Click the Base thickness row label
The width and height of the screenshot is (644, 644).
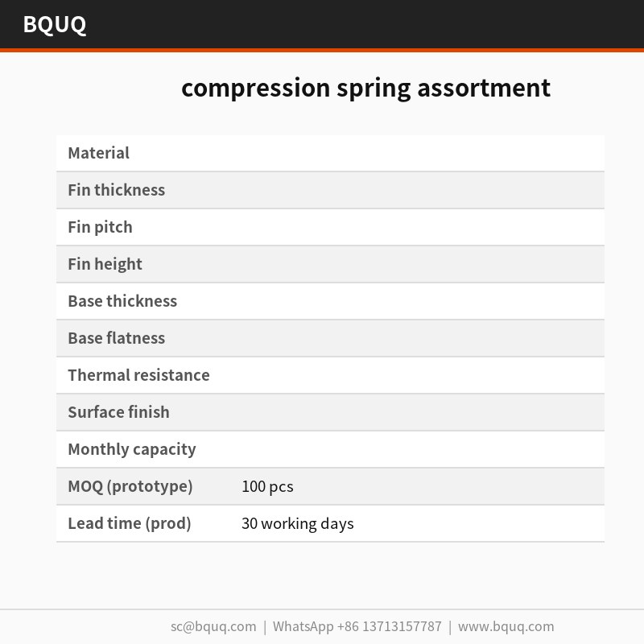(x=122, y=301)
